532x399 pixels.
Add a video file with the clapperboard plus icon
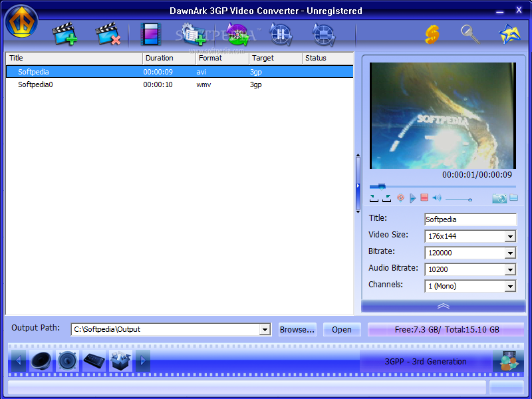pos(65,34)
